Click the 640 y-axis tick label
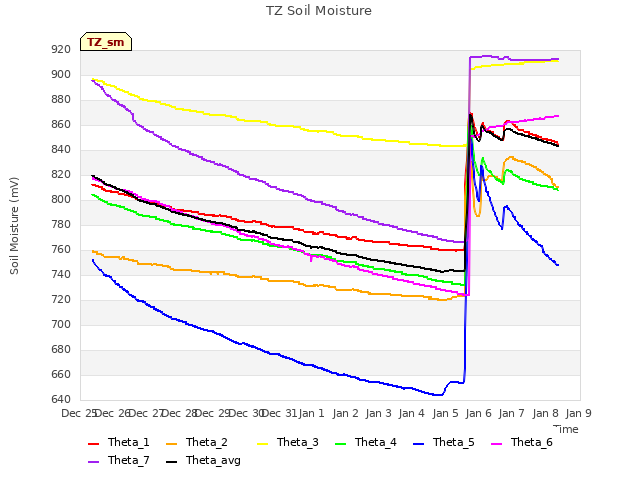 pos(61,399)
